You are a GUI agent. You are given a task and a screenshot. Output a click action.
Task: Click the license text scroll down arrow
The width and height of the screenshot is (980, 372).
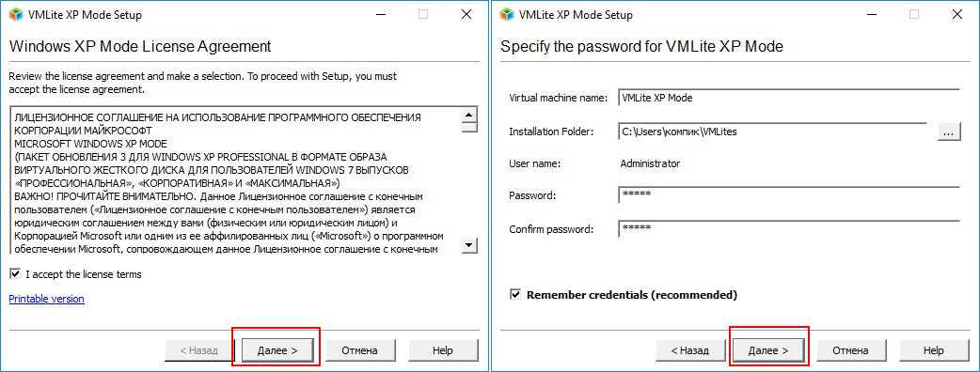(468, 246)
